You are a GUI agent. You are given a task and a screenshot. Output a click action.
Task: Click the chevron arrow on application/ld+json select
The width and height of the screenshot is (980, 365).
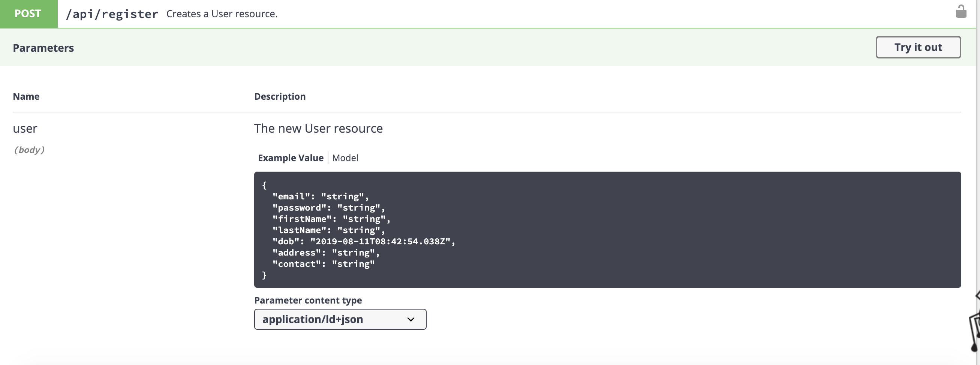411,319
